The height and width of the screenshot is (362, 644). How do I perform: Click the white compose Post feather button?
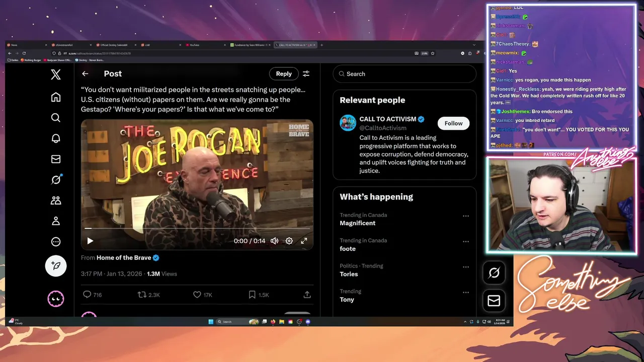[x=56, y=265]
